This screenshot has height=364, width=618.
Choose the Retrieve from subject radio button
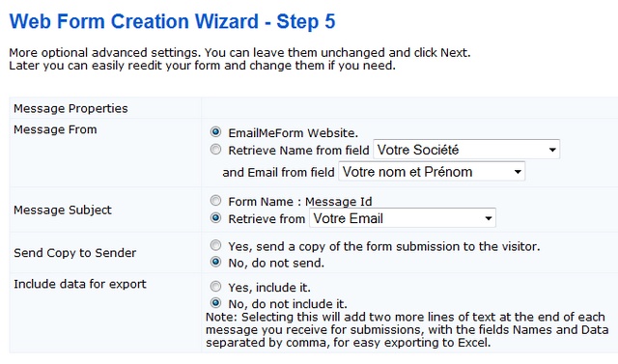pos(215,218)
